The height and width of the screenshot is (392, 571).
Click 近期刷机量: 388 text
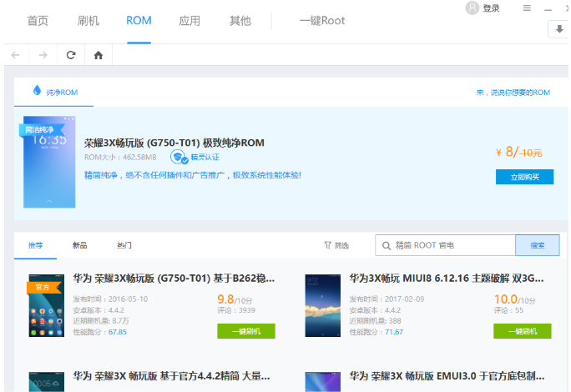[x=375, y=321]
